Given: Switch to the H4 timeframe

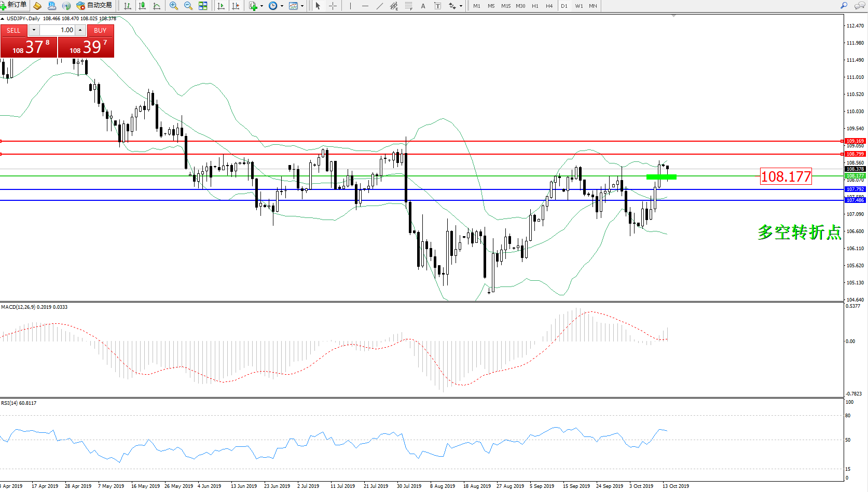Looking at the screenshot, I should [x=549, y=6].
